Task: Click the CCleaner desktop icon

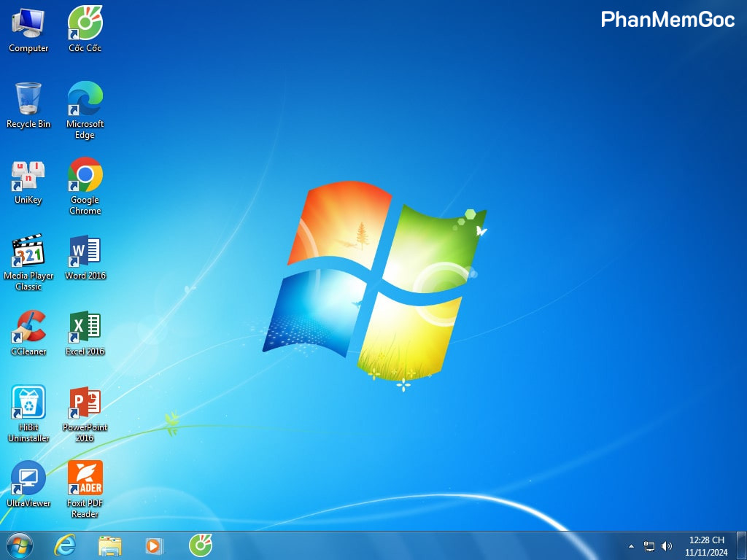Action: tap(28, 327)
